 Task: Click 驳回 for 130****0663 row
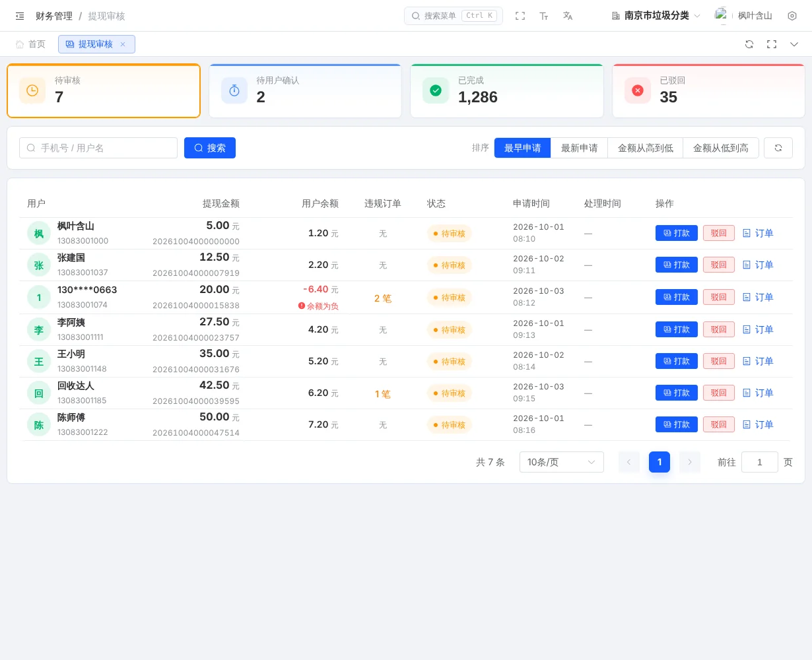719,297
